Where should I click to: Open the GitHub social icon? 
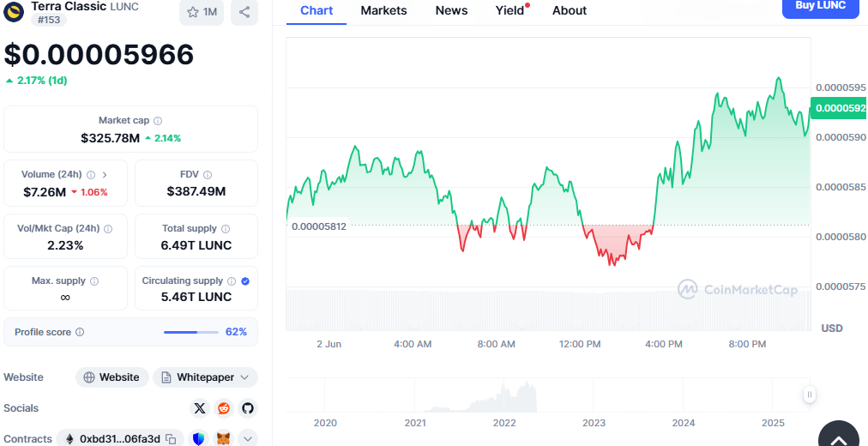[247, 408]
